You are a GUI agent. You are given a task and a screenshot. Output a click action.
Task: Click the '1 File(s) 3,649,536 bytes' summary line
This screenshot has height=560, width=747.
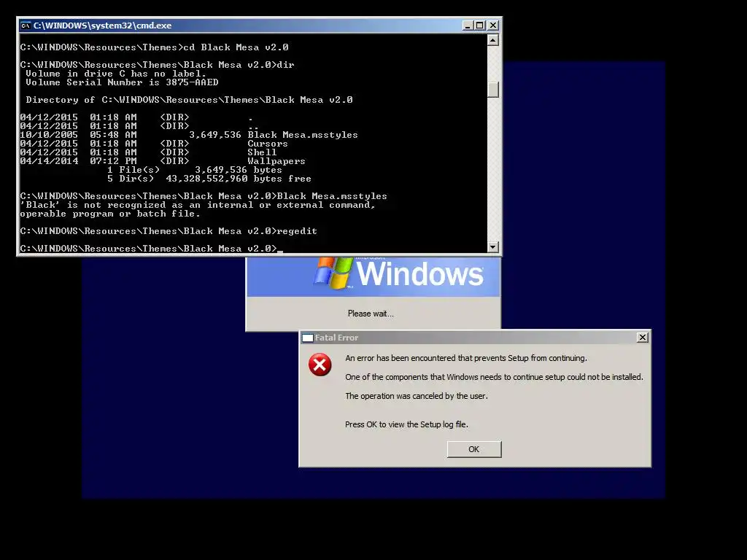coord(194,170)
